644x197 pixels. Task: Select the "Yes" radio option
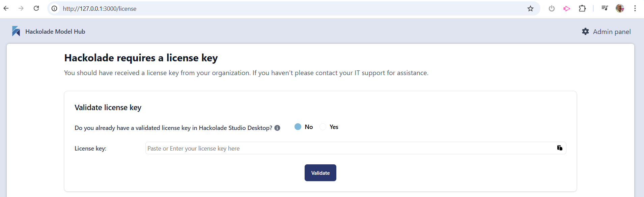(x=323, y=127)
